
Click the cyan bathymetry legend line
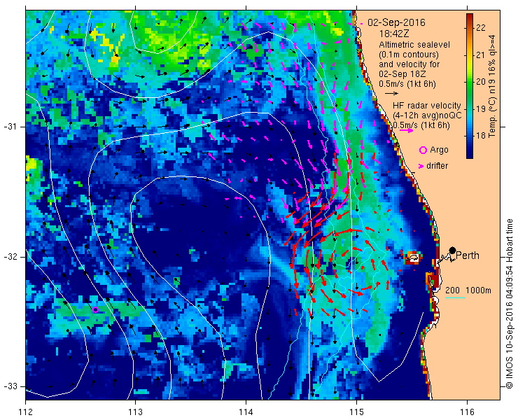pyautogui.click(x=455, y=298)
